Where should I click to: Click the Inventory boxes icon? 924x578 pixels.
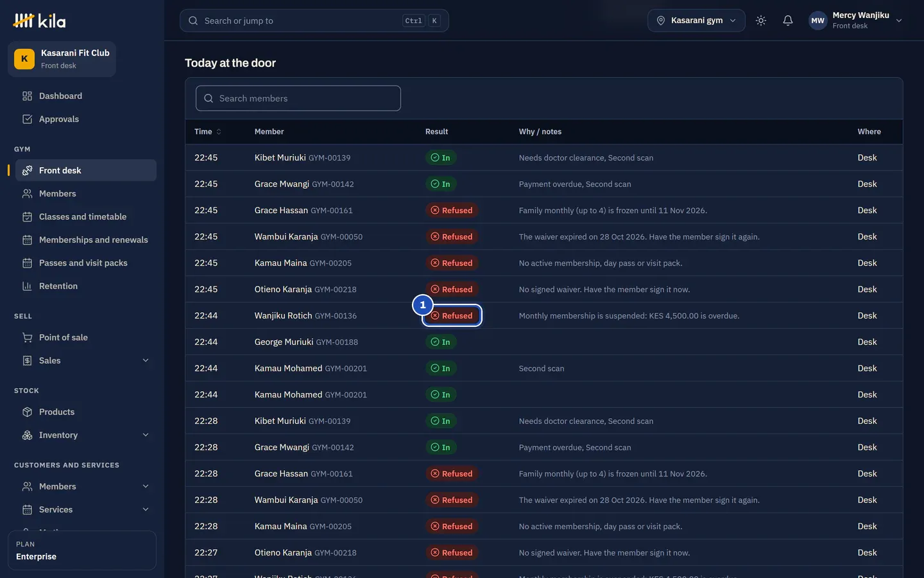(x=27, y=435)
